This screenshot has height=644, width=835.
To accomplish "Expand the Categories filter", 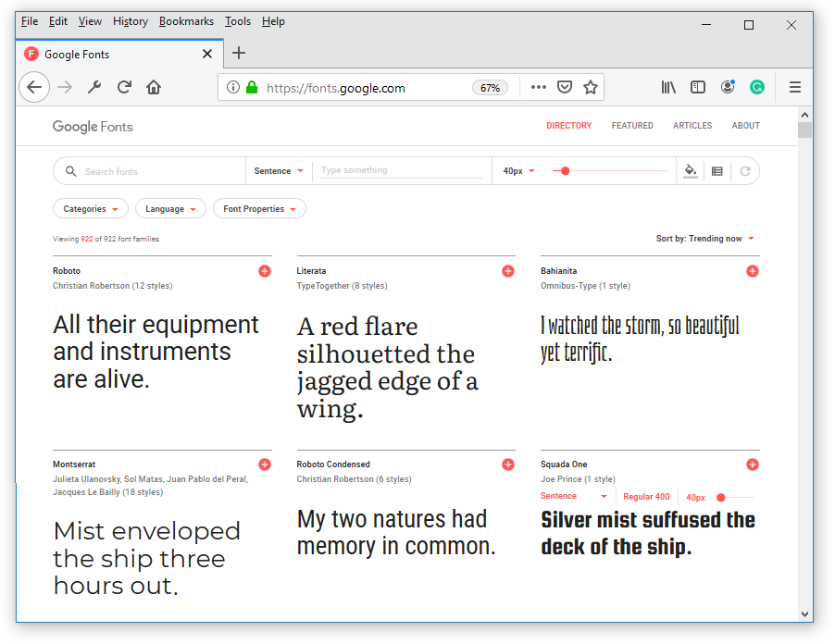I will [x=91, y=209].
